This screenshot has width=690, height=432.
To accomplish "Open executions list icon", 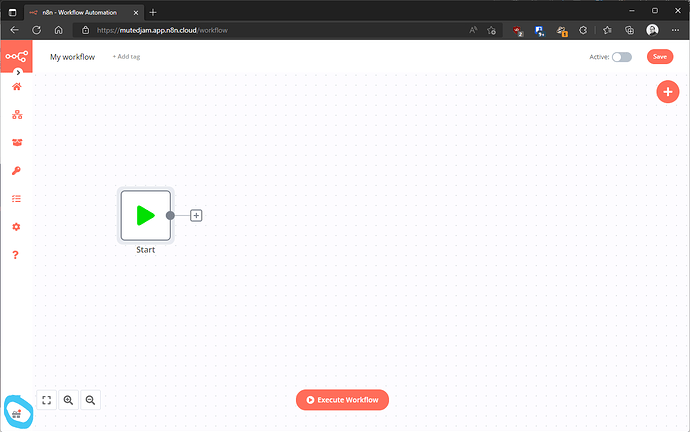I will coord(16,199).
